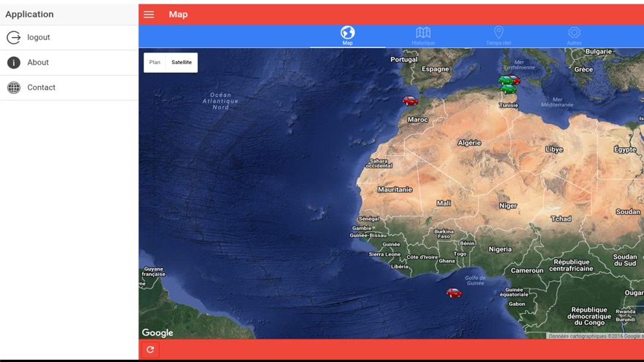This screenshot has height=362, width=644.
Task: Click the About info icon
Action: (x=14, y=63)
